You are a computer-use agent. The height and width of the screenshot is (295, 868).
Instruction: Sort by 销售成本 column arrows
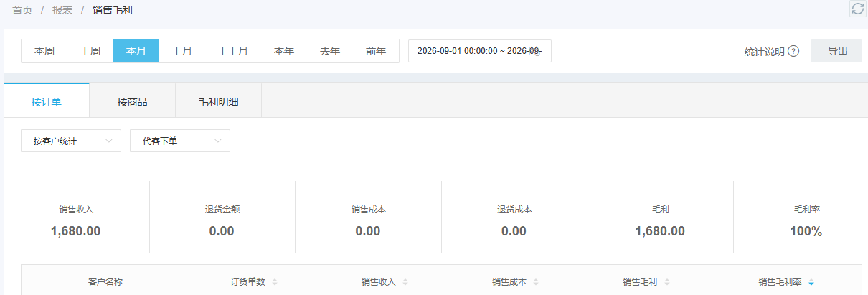535,282
